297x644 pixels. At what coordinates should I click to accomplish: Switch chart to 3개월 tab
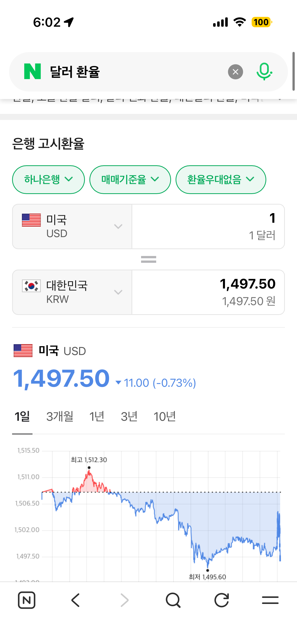tap(60, 416)
